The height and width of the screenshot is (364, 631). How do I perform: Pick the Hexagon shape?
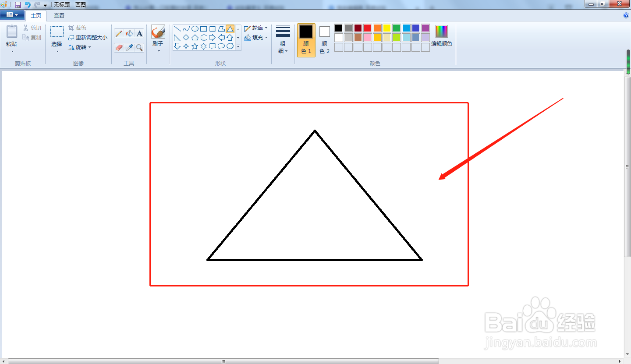(x=204, y=38)
